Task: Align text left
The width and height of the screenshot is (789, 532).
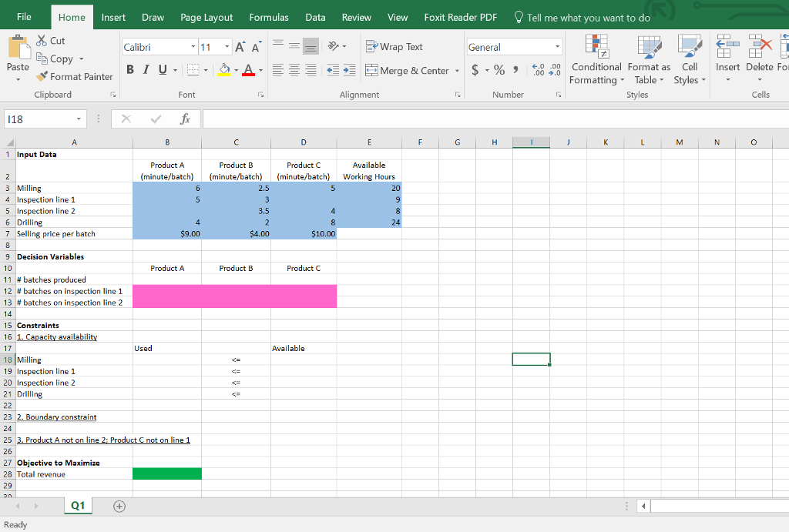Action: [277, 70]
